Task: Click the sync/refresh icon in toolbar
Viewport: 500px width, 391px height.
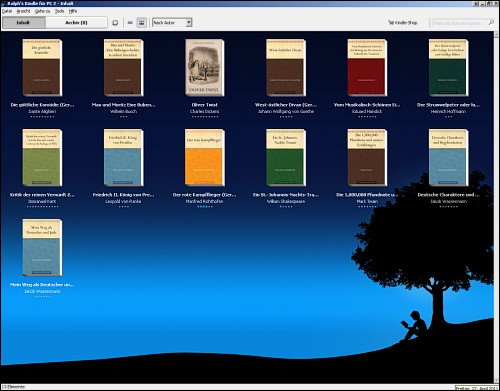Action: (x=115, y=23)
